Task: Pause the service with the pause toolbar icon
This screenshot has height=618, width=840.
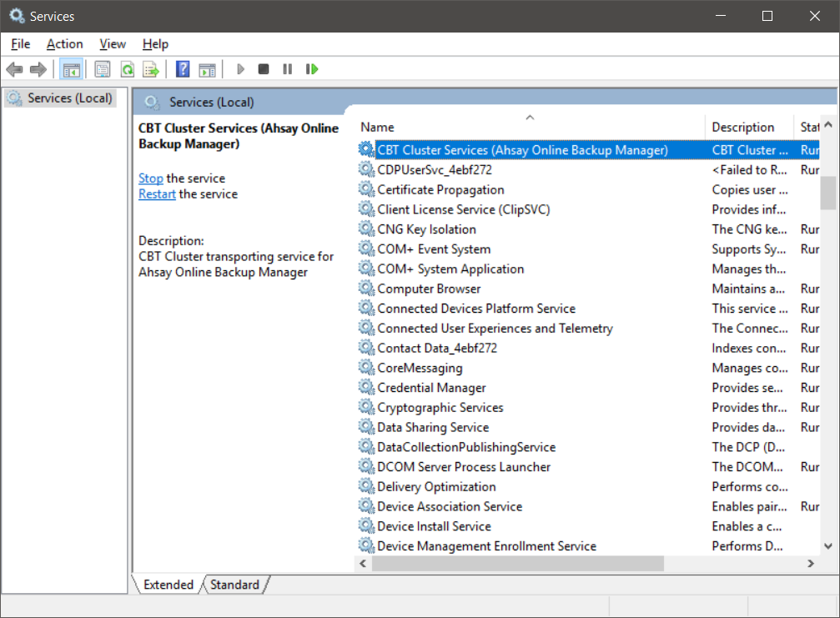Action: coord(286,68)
